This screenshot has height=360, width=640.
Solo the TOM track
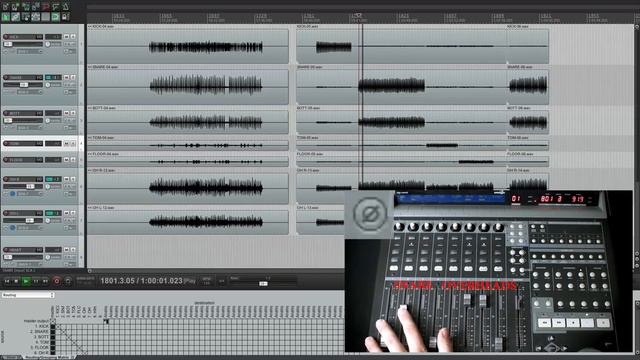coord(73,144)
